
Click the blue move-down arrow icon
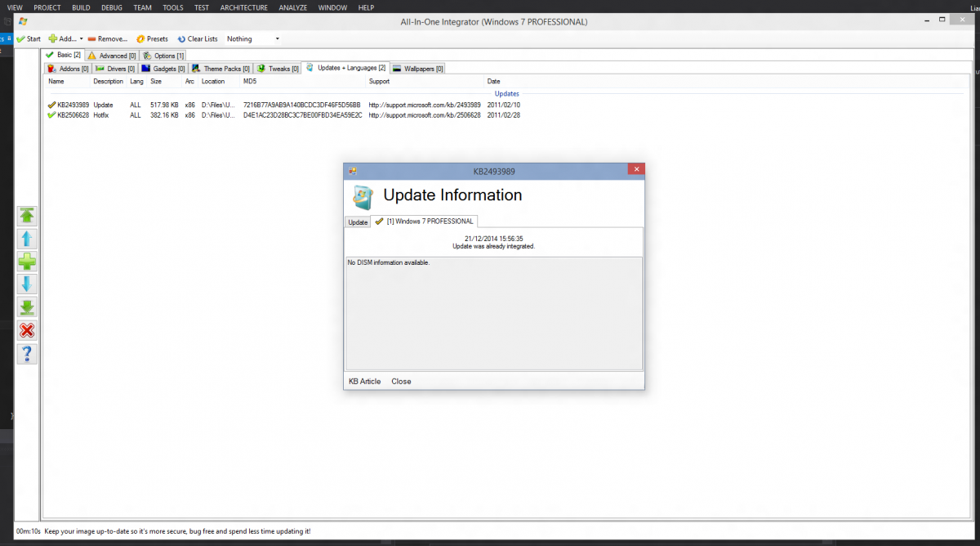click(27, 284)
